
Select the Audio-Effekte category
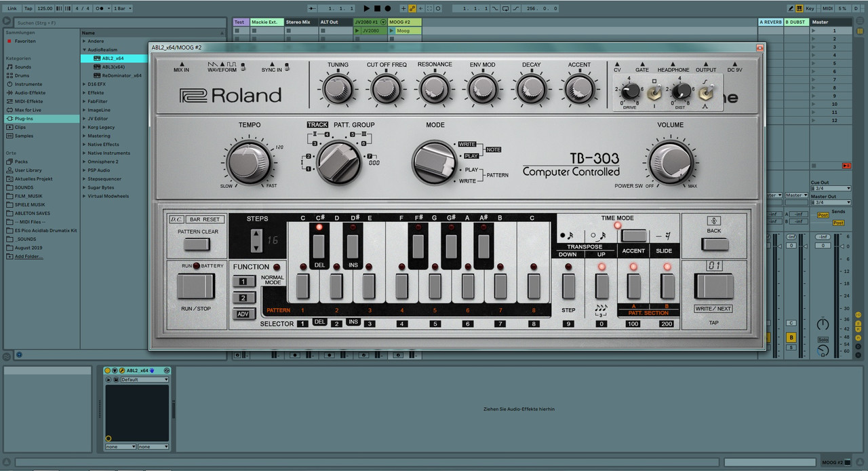[31, 92]
